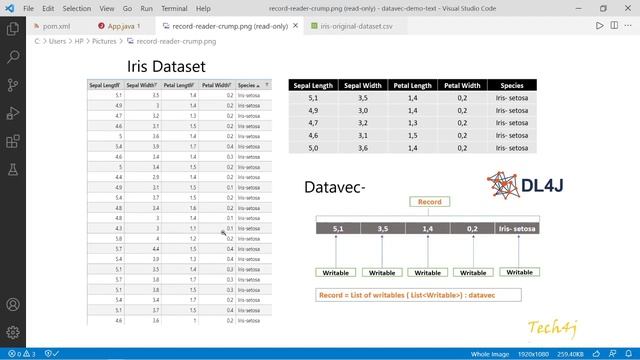
Task: Switch to the iris-original-dataset.csv tab
Action: coord(356,26)
